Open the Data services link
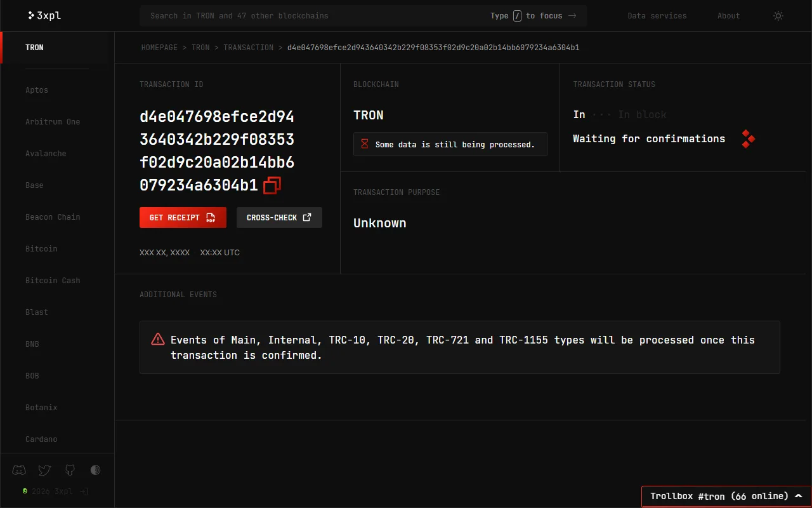This screenshot has width=812, height=508. (x=657, y=16)
